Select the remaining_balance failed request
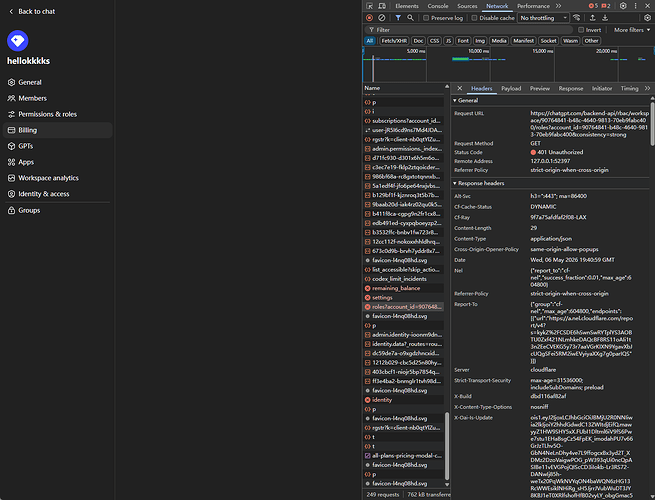This screenshot has width=655, height=500. (404, 288)
